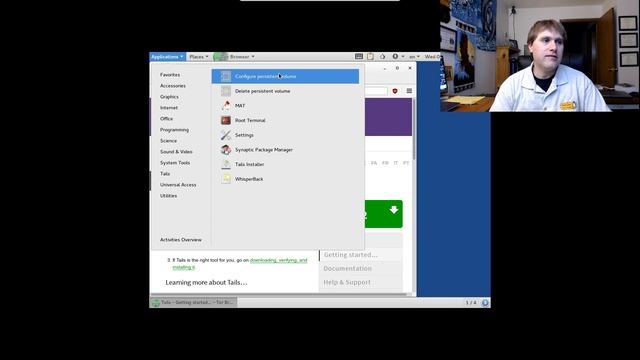Click the browser vertical scrollbar
640x360 pixels.
click(414, 129)
